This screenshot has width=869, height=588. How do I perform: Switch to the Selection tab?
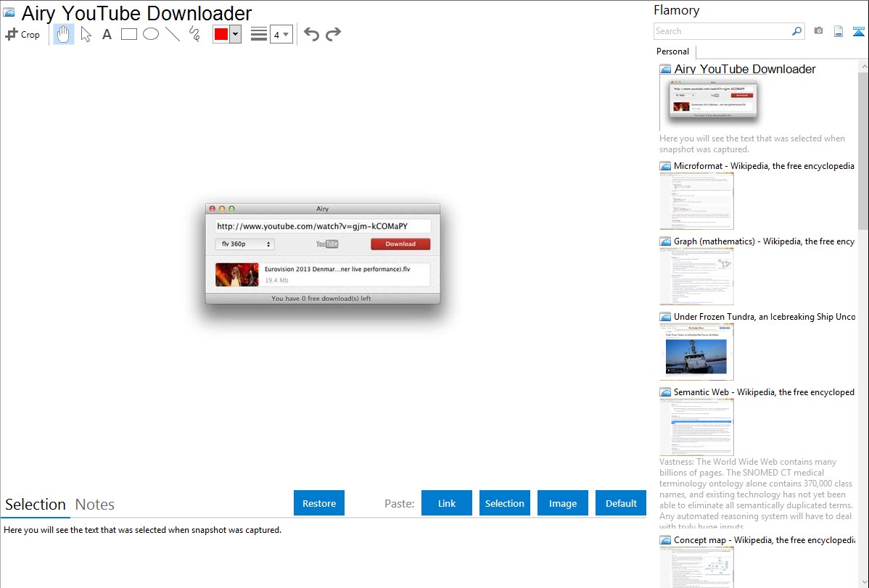tap(36, 505)
